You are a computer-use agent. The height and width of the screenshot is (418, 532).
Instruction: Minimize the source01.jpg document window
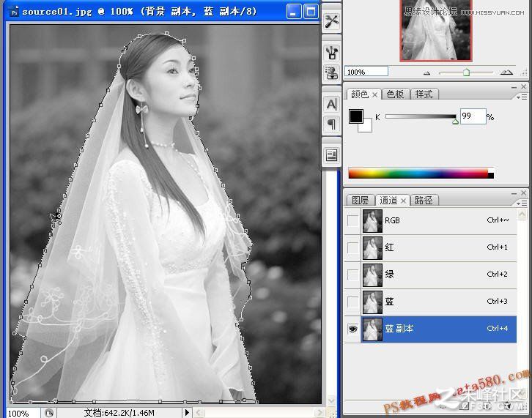294,12
